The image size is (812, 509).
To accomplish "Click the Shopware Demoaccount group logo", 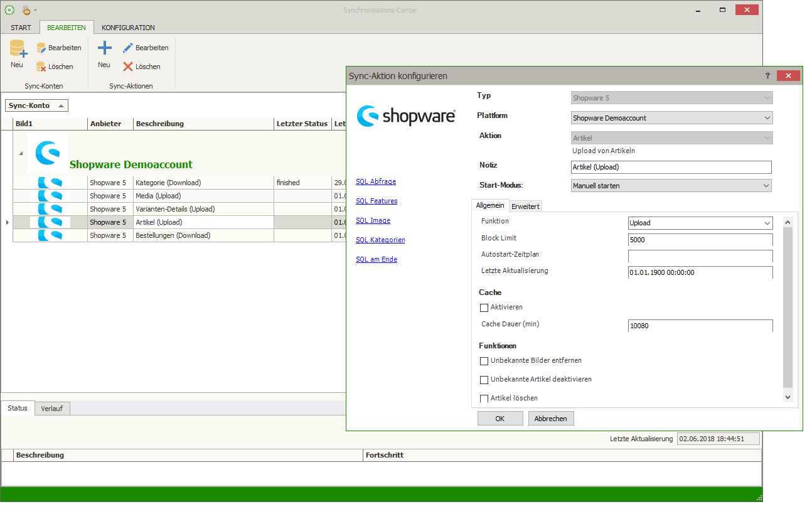I will (48, 153).
